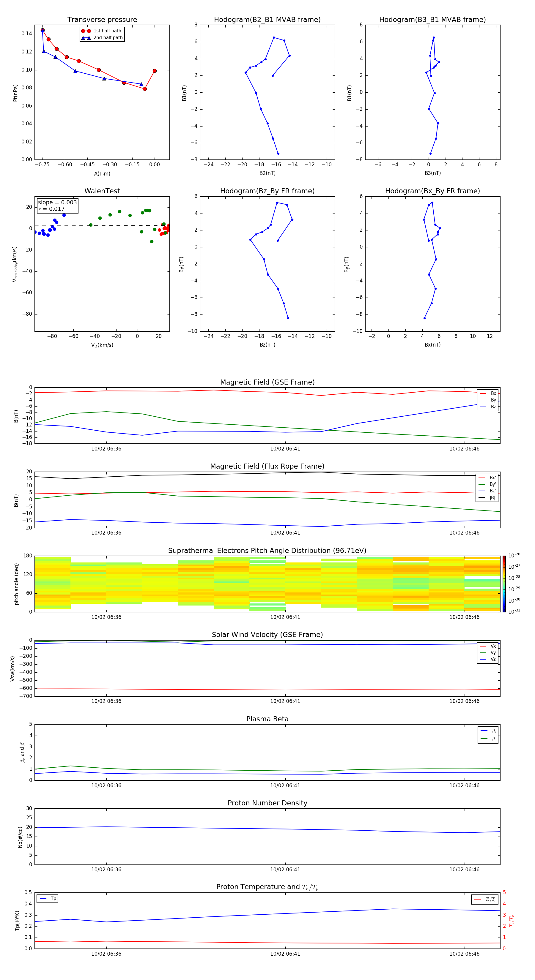Select the "Vy" velocity legend entry
The image size is (535, 980).
[488, 652]
